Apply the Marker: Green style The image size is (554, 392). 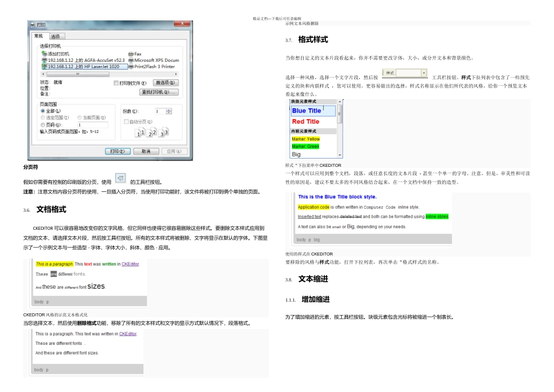tap(306, 146)
